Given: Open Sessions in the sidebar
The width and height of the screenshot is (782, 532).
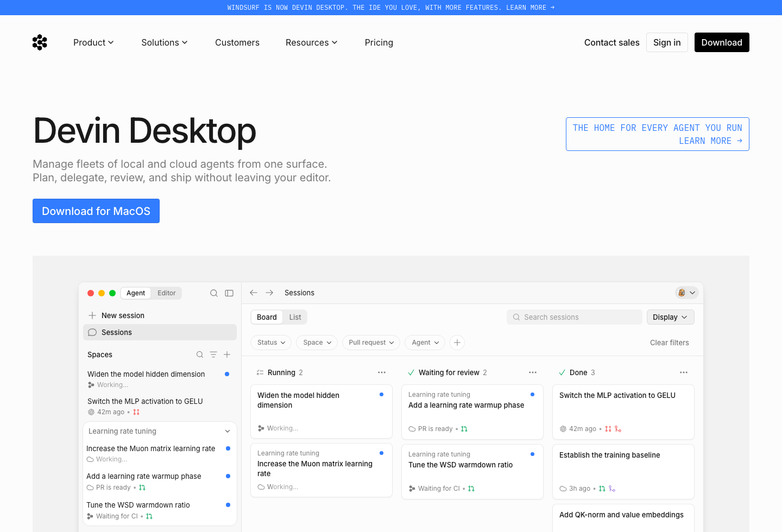Looking at the screenshot, I should coord(160,332).
